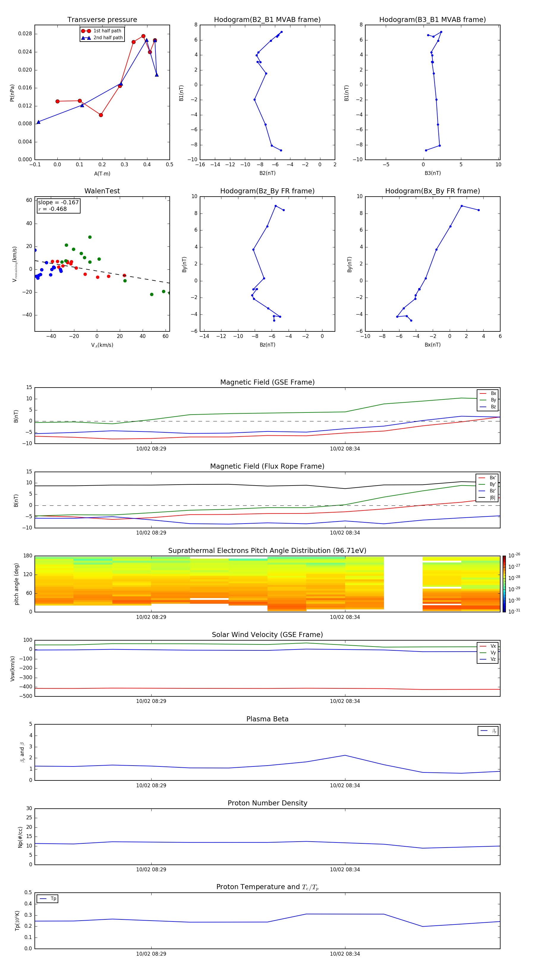Click the Bx' legend entry in flux rope panel
The height and width of the screenshot is (980, 535).
[x=487, y=478]
